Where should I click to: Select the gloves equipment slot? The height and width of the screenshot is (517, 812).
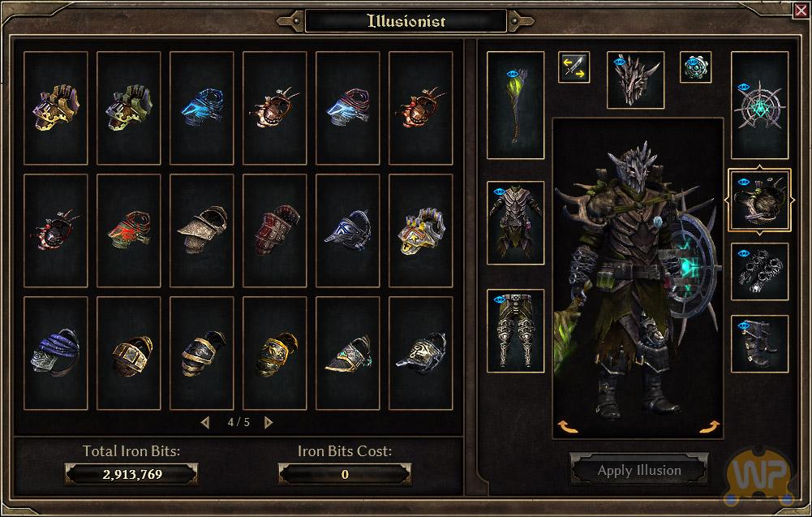pos(760,271)
